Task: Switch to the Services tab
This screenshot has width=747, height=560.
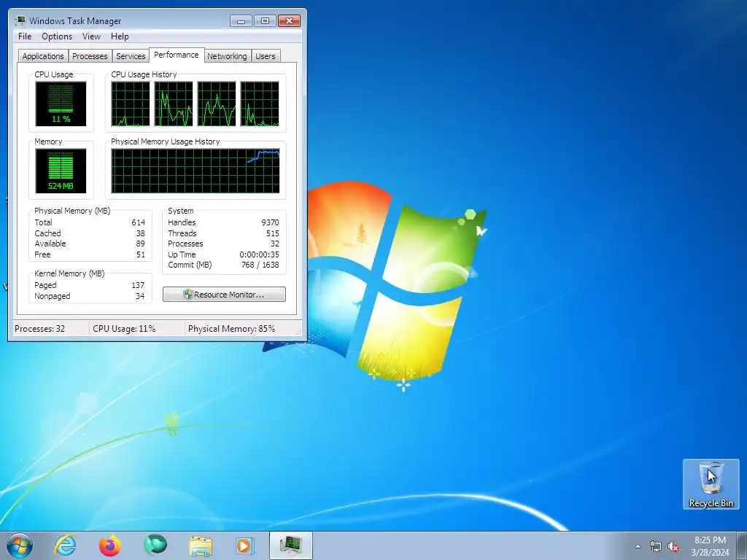Action: point(131,56)
